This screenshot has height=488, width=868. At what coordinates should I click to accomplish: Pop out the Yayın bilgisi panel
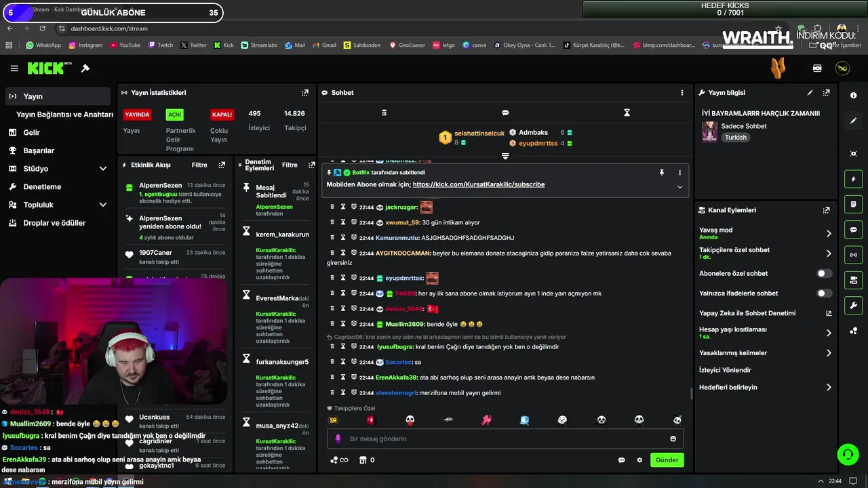(826, 93)
